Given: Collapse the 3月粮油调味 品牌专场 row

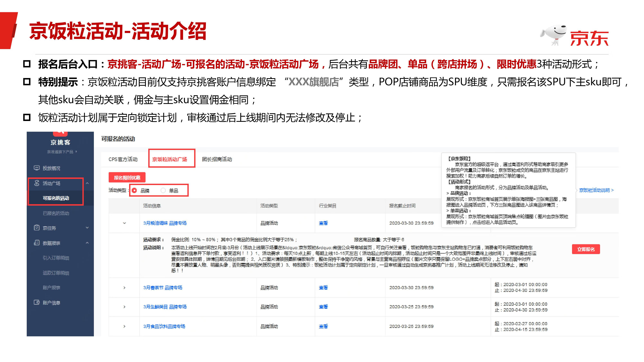Looking at the screenshot, I should 124,223.
